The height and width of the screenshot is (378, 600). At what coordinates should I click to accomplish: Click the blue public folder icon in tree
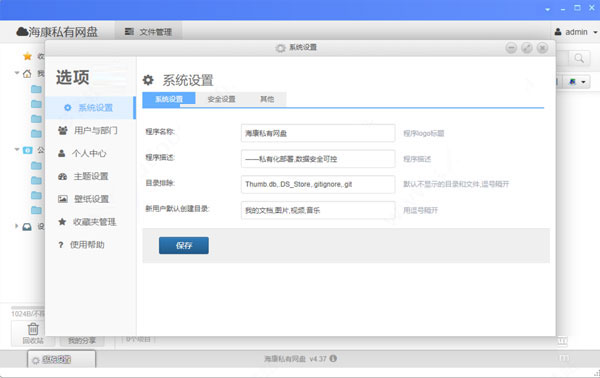tap(28, 150)
